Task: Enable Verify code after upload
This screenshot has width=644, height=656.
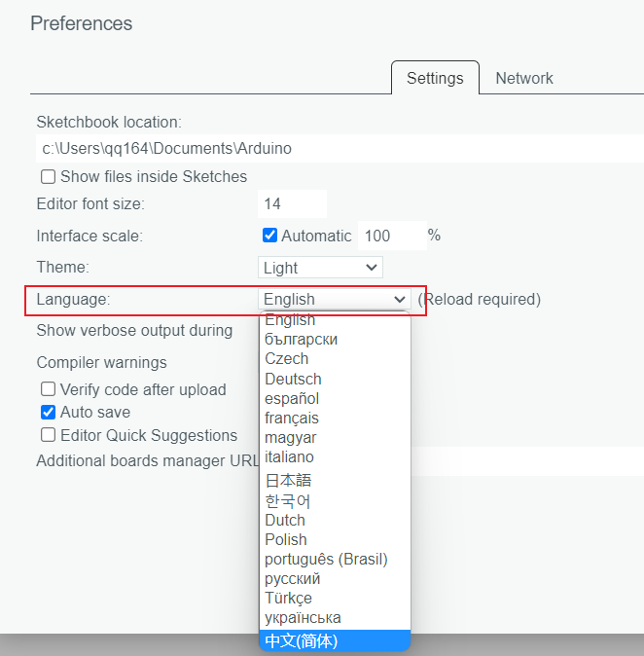Action: pos(48,389)
